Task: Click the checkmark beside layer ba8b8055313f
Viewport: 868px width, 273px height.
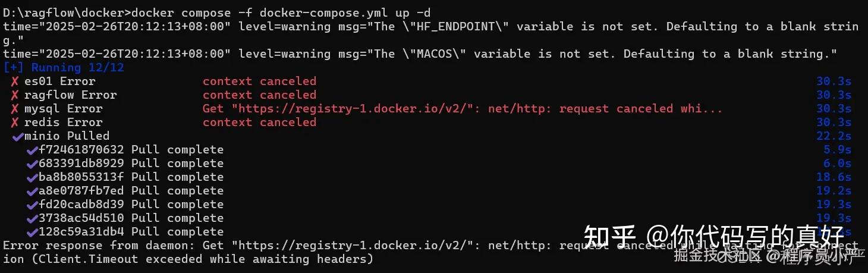Action: [32, 177]
